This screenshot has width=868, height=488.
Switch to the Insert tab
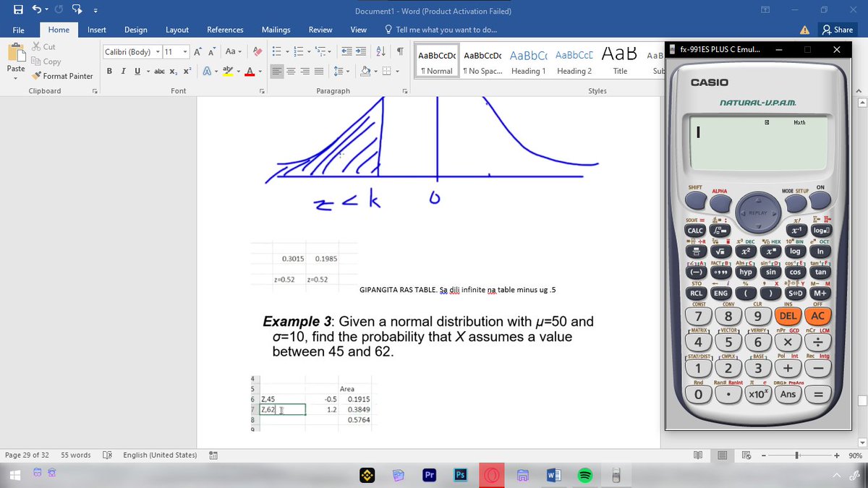click(97, 30)
